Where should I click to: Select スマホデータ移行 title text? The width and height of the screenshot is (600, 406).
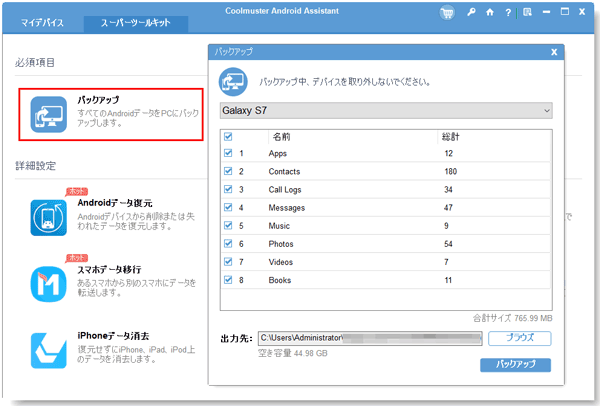109,270
